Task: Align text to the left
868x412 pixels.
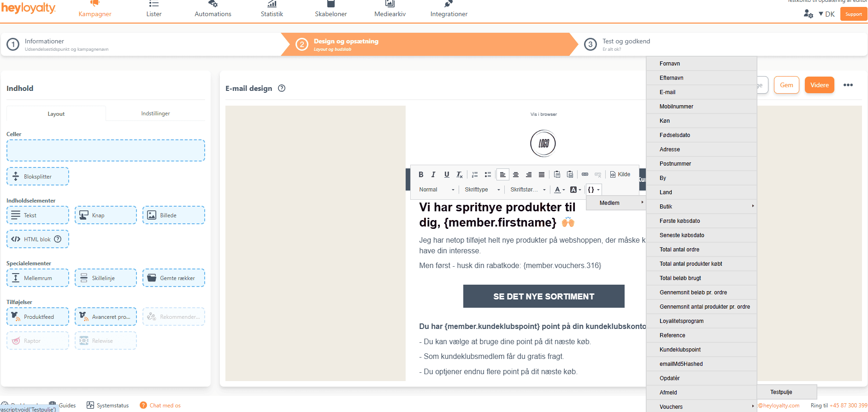Action: (x=503, y=174)
